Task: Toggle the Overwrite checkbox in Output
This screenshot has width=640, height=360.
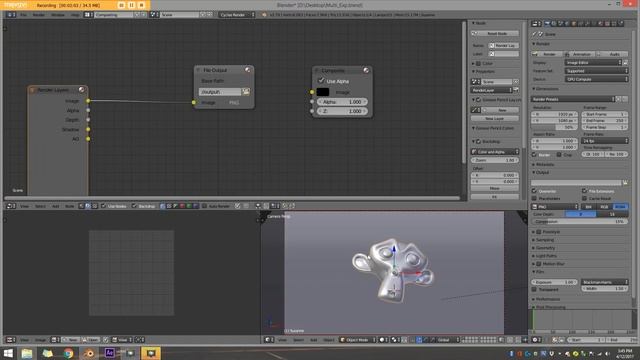Action: tap(534, 191)
